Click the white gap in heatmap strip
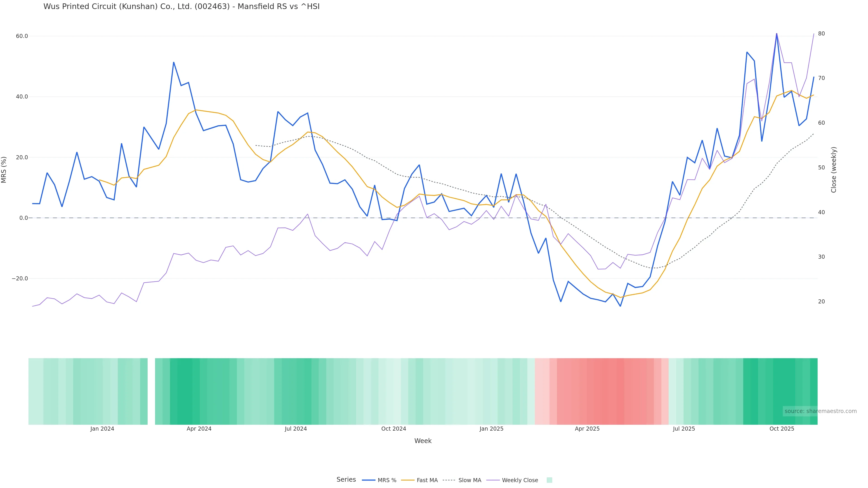Viewport: 868px width, 488px height. pyautogui.click(x=151, y=391)
